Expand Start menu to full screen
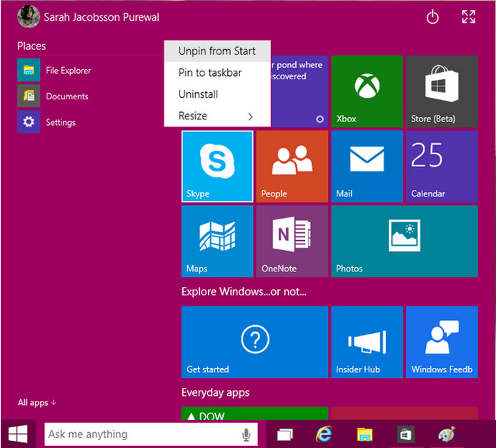 pos(468,16)
